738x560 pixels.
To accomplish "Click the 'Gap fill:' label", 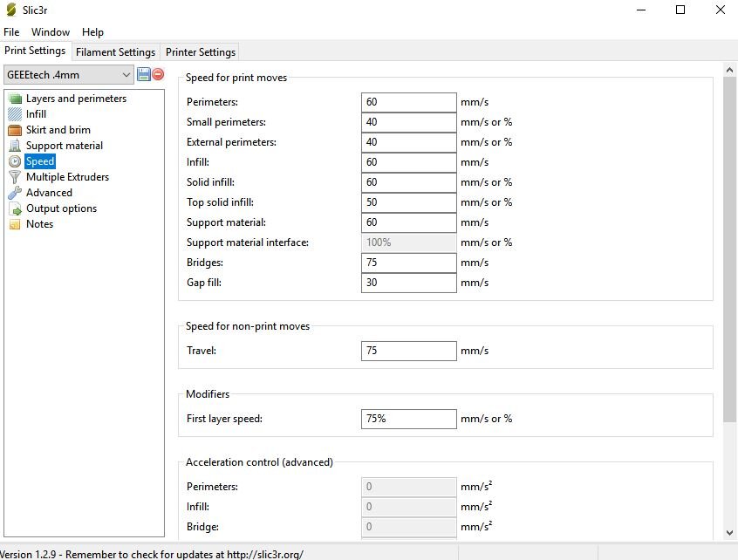I will [x=204, y=283].
